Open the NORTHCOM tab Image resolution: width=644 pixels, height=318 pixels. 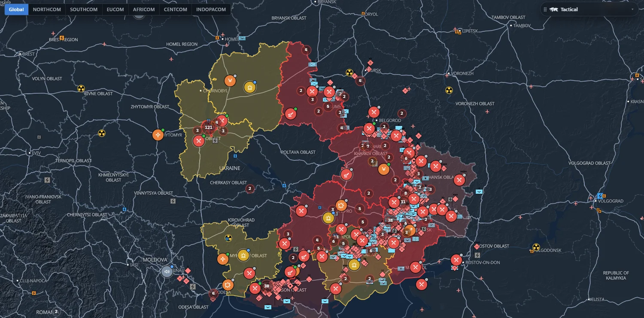click(x=47, y=9)
